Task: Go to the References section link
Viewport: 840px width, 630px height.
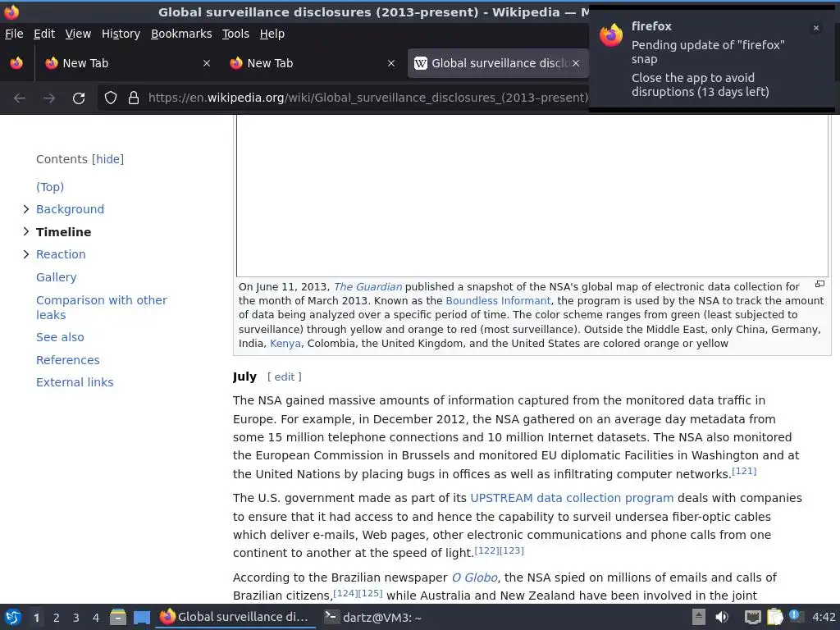Action: [67, 360]
